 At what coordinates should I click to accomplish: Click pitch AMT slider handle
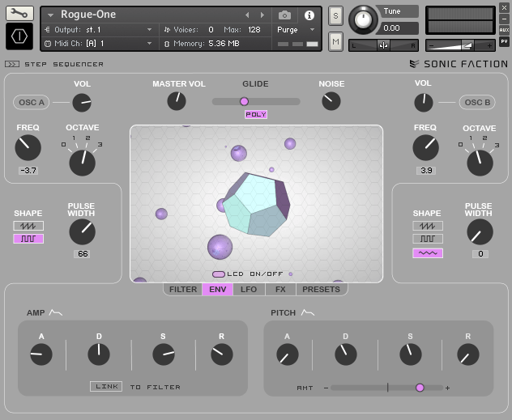click(x=420, y=388)
